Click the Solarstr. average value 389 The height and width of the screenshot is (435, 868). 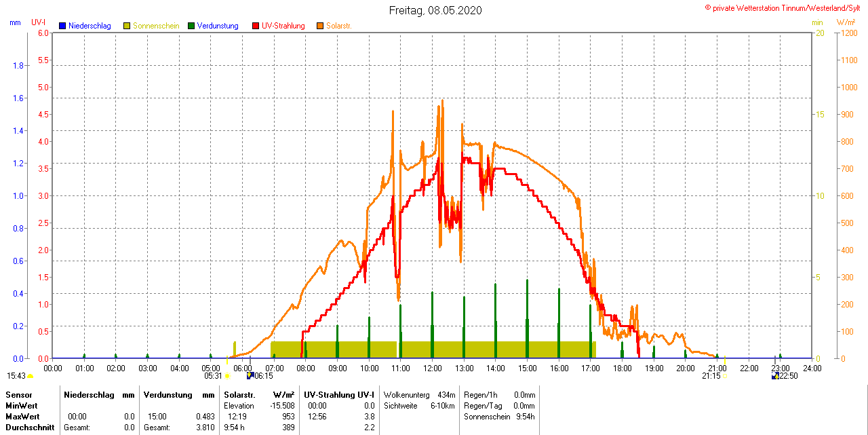click(x=288, y=428)
